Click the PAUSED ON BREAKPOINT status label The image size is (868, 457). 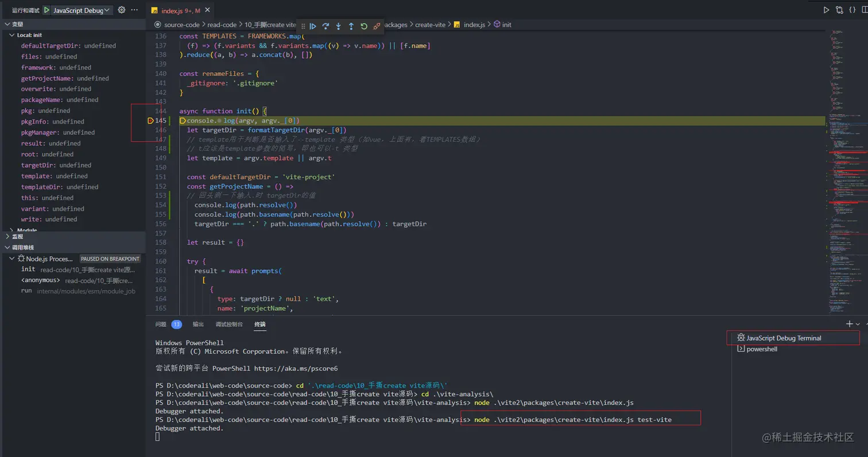tap(110, 259)
